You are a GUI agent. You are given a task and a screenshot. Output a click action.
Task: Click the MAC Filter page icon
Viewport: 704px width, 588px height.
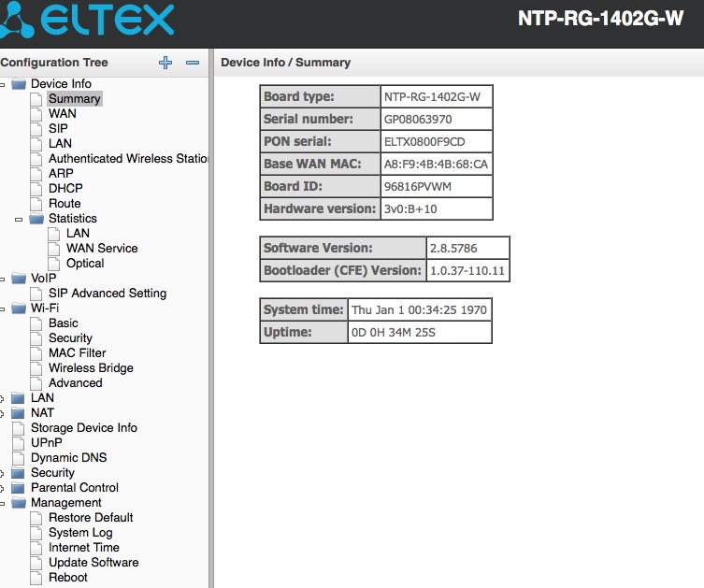tap(36, 353)
